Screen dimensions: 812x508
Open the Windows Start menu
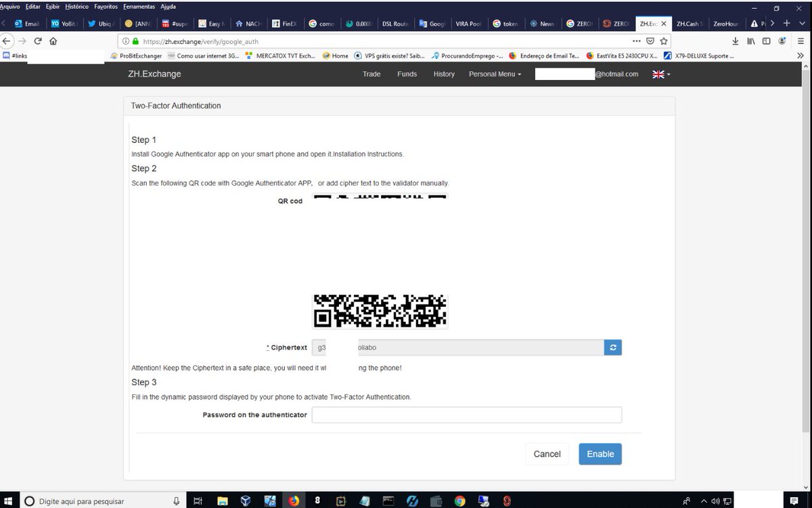[x=9, y=501]
